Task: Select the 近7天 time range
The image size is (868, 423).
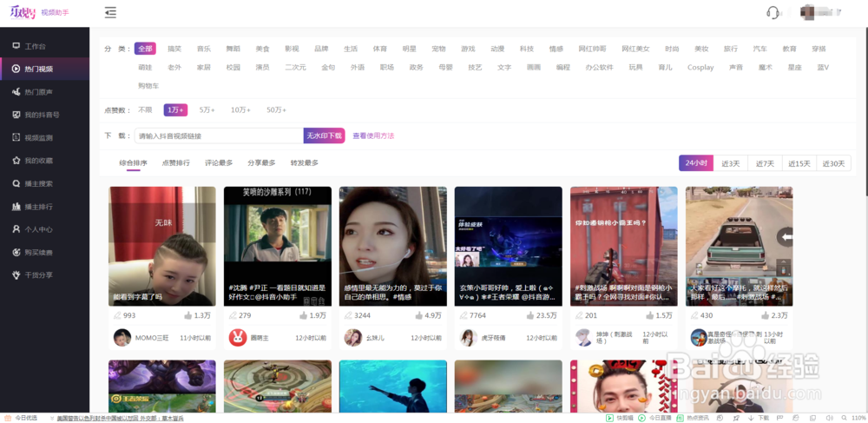Action: (x=765, y=163)
